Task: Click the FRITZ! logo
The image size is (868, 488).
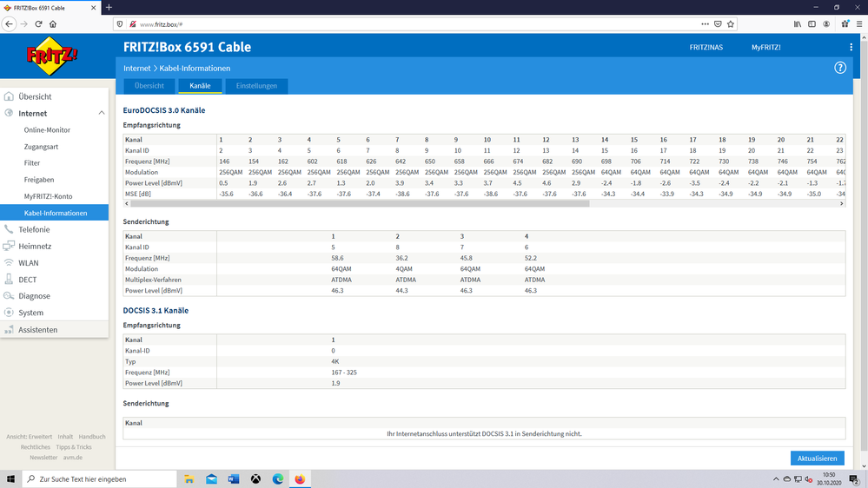Action: click(x=53, y=56)
